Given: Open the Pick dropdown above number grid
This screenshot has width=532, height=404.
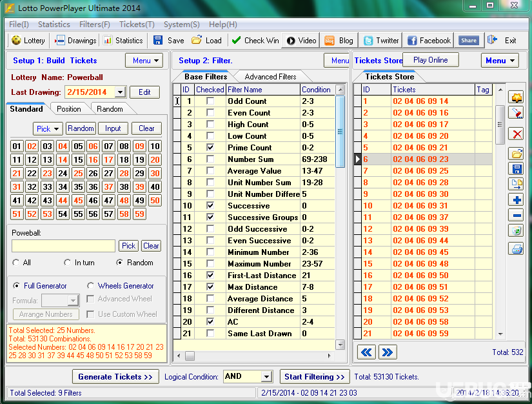Looking at the screenshot, I should coord(48,129).
